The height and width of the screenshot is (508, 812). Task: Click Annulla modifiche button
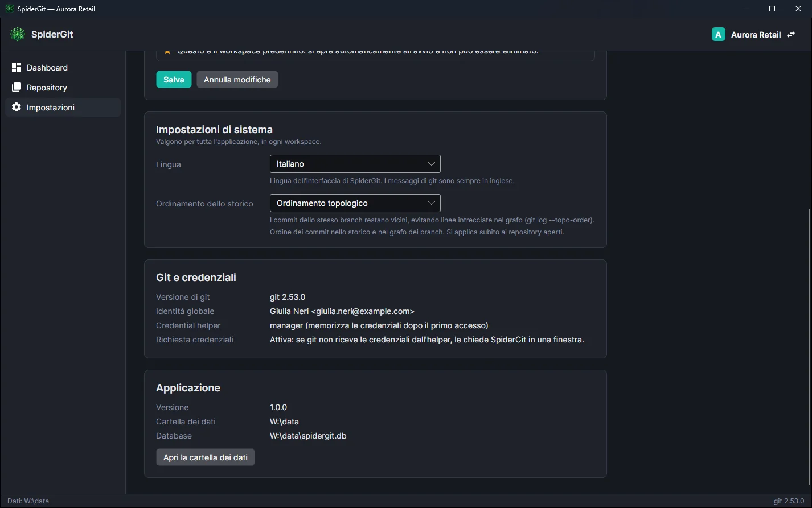click(x=237, y=80)
